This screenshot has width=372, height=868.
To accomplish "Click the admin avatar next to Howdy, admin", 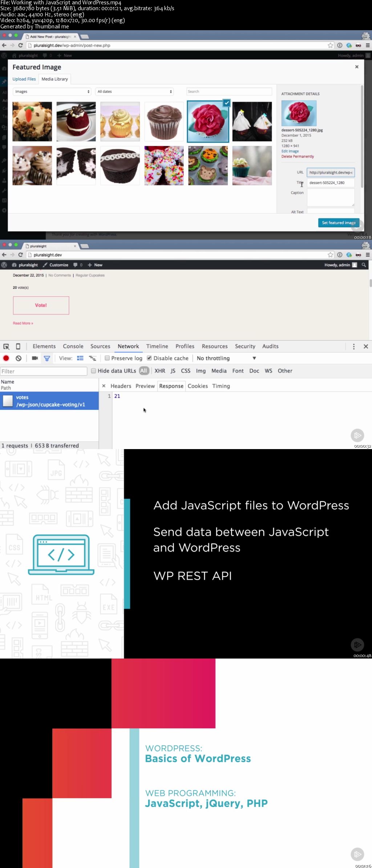I will point(355,265).
